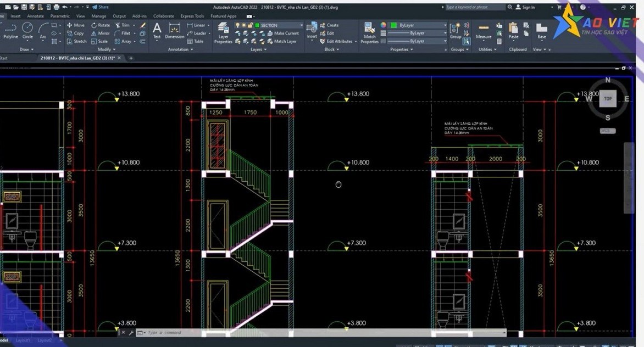Screen dimensions: 644x347
Task: Select the Measure tool
Action: coord(483,32)
